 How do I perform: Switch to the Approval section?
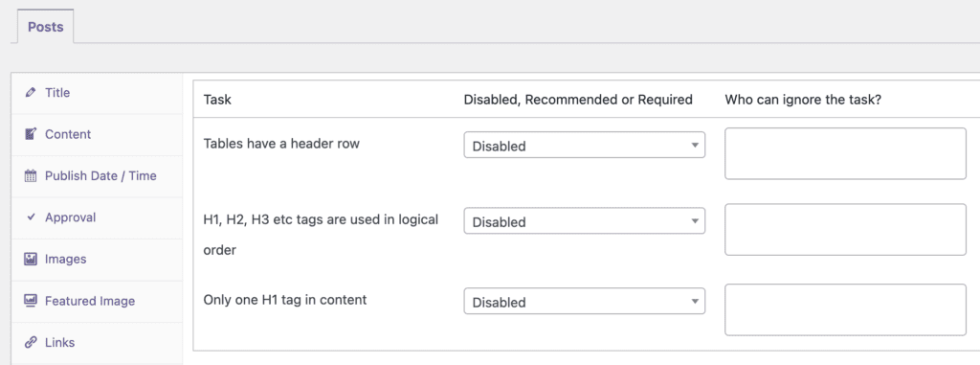97,217
